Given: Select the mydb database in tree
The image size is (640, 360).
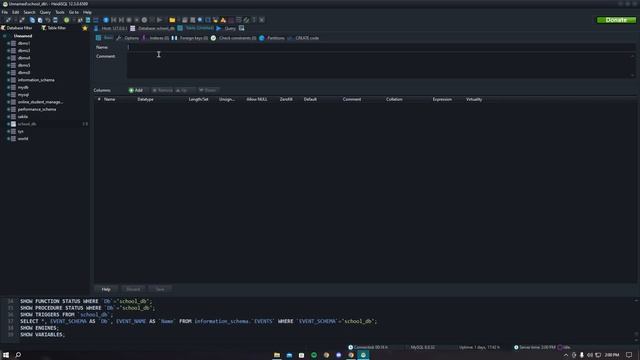Looking at the screenshot, I should (x=23, y=87).
